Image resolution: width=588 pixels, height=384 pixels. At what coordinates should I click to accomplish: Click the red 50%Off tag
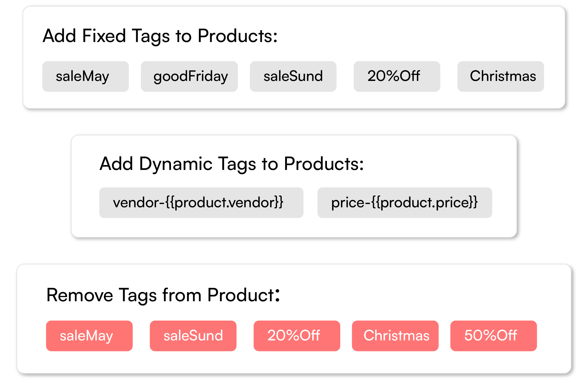(x=493, y=336)
